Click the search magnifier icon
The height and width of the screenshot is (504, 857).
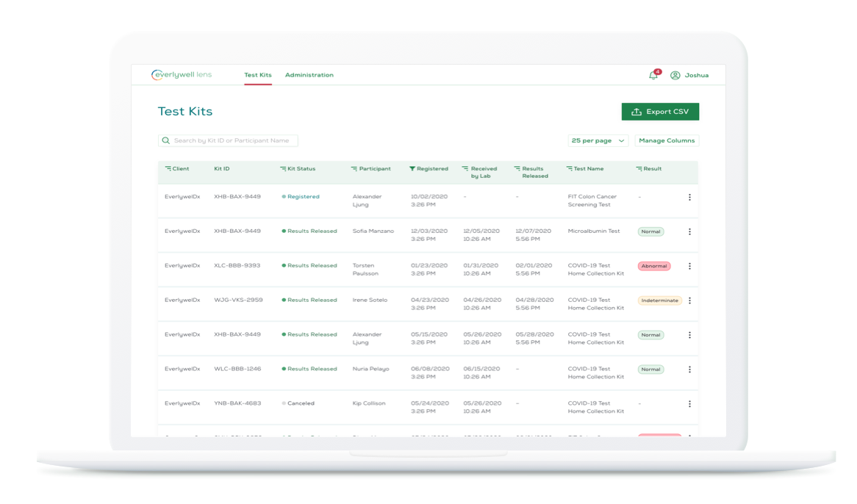tap(166, 141)
